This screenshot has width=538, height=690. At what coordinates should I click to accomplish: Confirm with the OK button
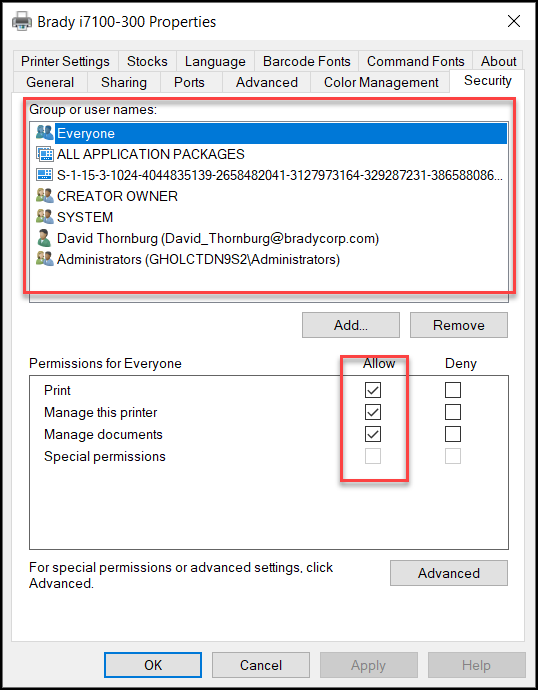[x=153, y=665]
